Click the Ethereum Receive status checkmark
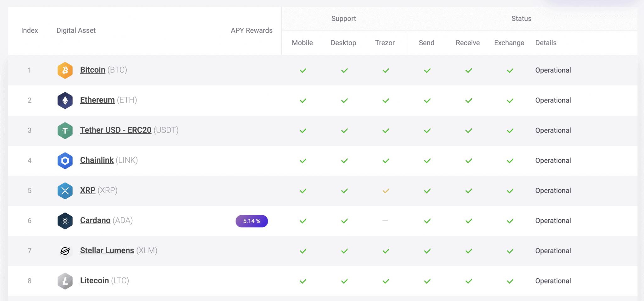The width and height of the screenshot is (644, 301). pos(469,101)
